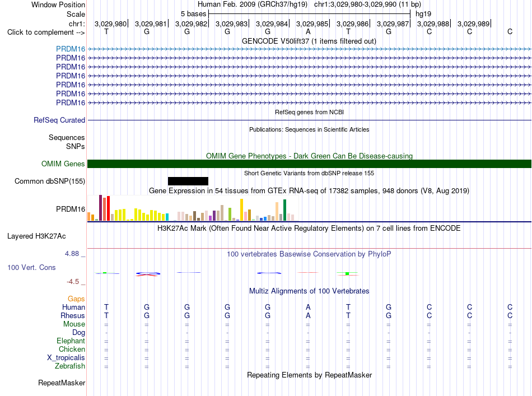Click the Window Position label
Screen dimensions: 532x396
tap(58, 4)
